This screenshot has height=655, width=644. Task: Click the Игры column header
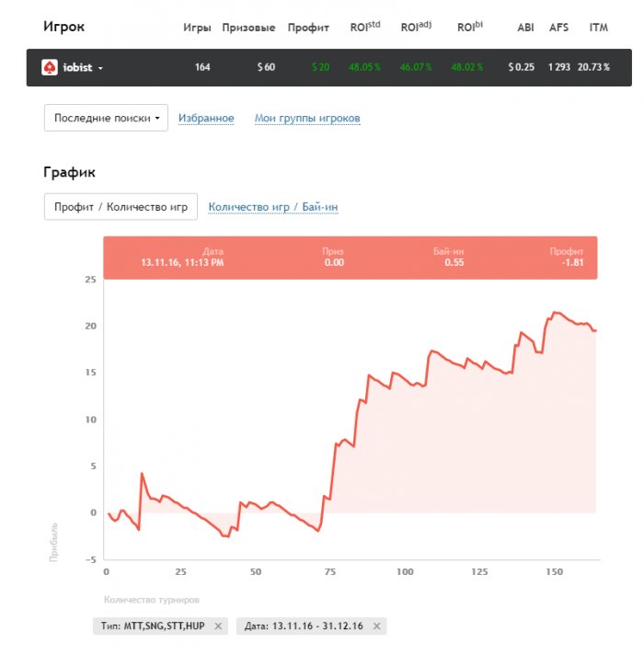tap(198, 28)
